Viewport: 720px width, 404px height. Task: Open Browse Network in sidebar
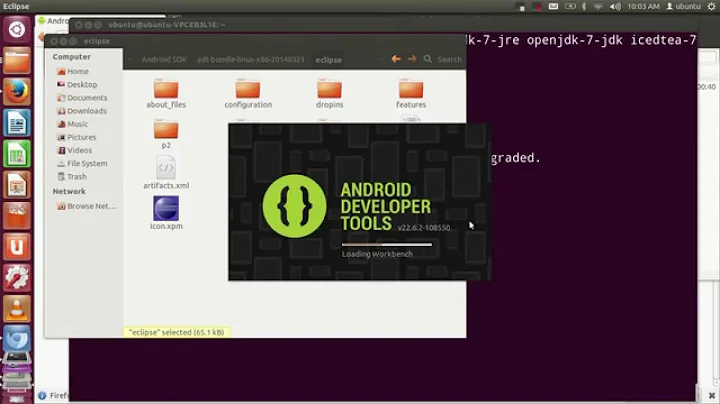[86, 206]
